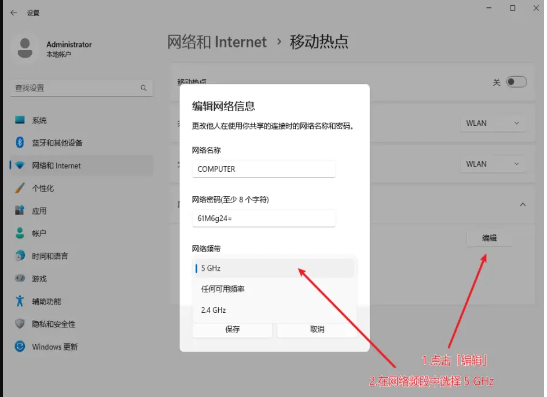Click the Windows 更新 refresh icon
The height and width of the screenshot is (397, 547).
coord(20,346)
